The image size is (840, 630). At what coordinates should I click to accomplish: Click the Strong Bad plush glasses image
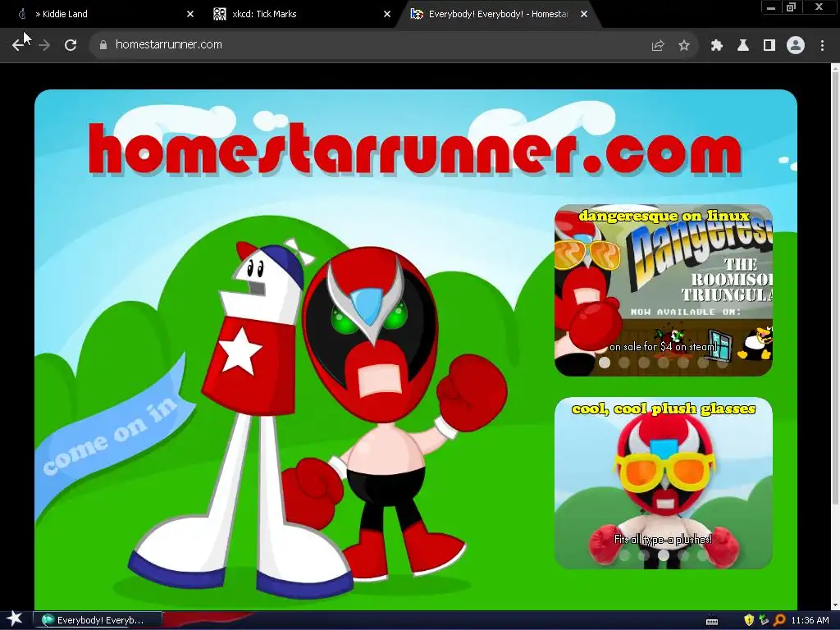pos(664,483)
